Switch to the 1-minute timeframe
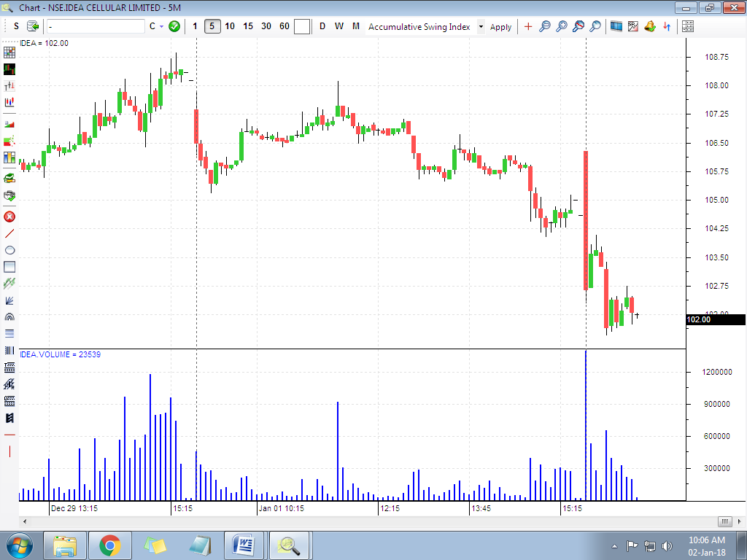This screenshot has height=560, width=747. 195,27
